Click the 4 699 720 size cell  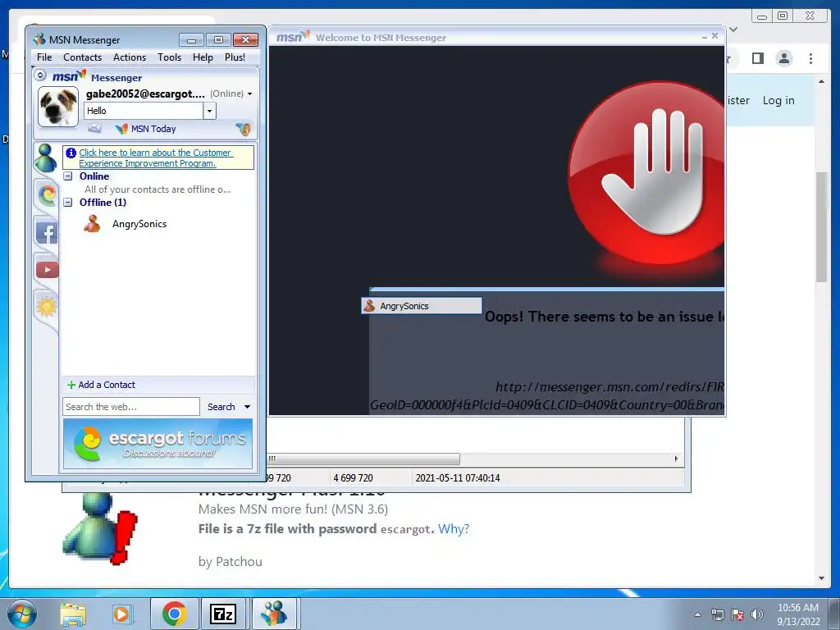pos(353,478)
